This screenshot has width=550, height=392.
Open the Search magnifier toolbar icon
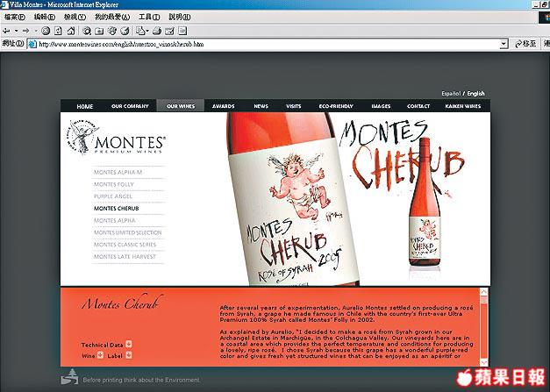[x=87, y=32]
